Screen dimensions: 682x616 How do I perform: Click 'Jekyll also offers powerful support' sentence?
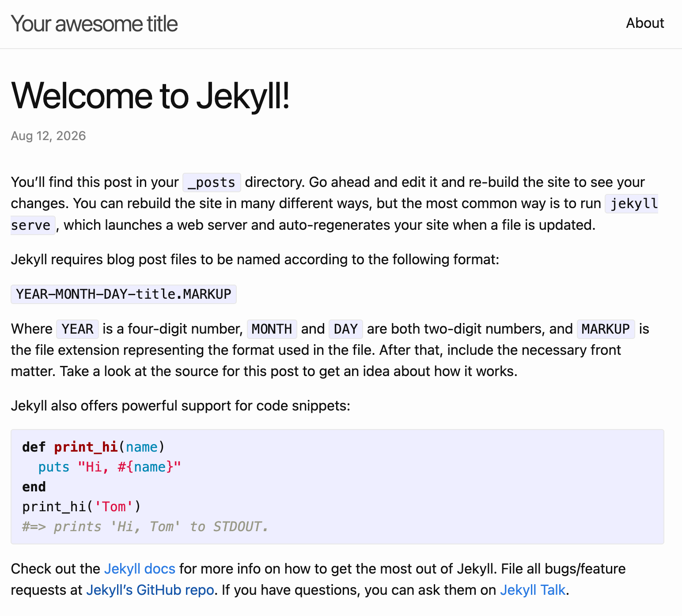180,406
